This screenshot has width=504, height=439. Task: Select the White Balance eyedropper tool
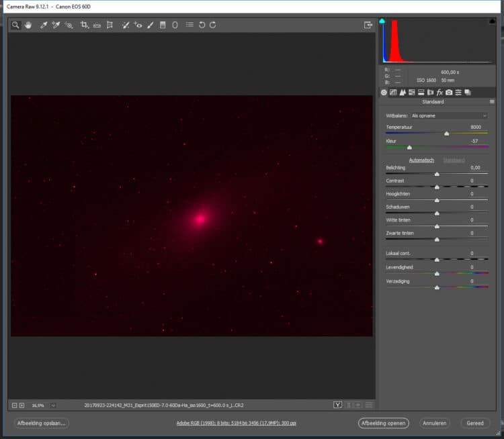pyautogui.click(x=44, y=25)
